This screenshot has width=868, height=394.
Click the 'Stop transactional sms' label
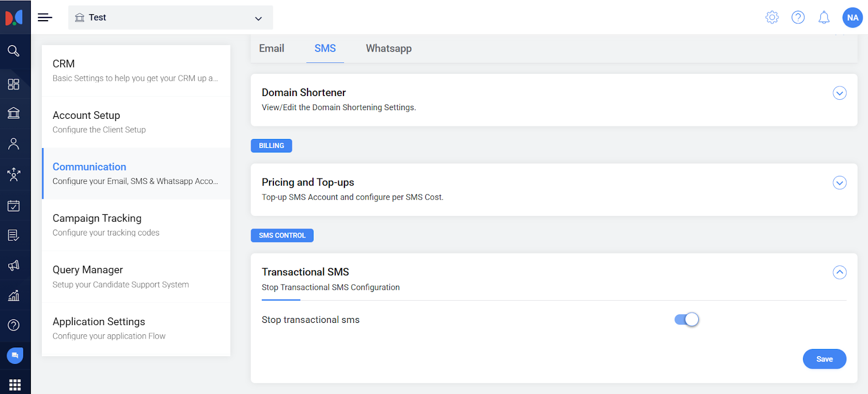click(310, 320)
